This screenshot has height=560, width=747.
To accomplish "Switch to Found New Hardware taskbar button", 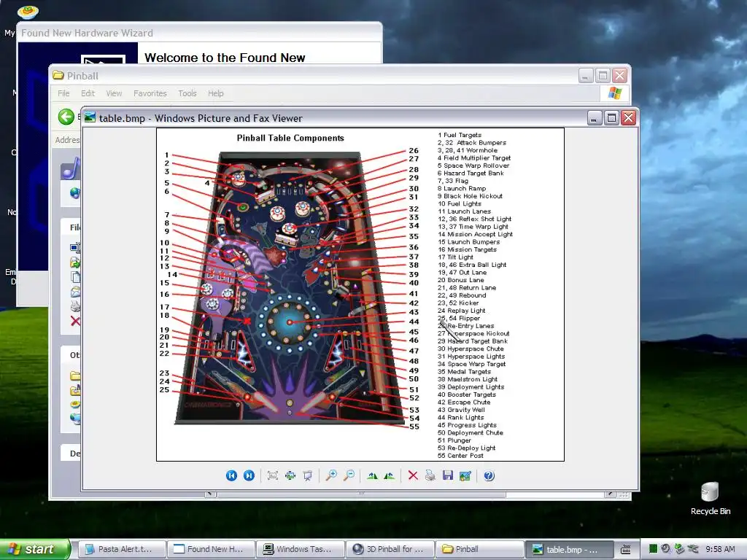I will (x=211, y=549).
